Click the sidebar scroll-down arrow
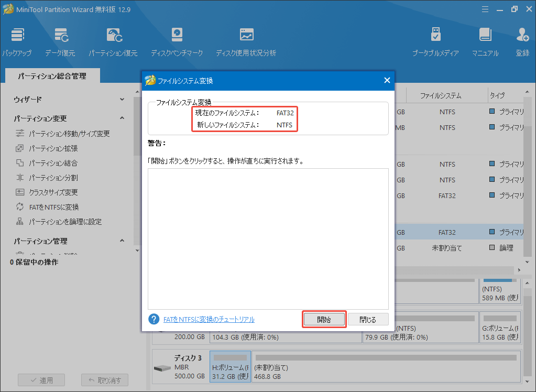 coord(137,251)
